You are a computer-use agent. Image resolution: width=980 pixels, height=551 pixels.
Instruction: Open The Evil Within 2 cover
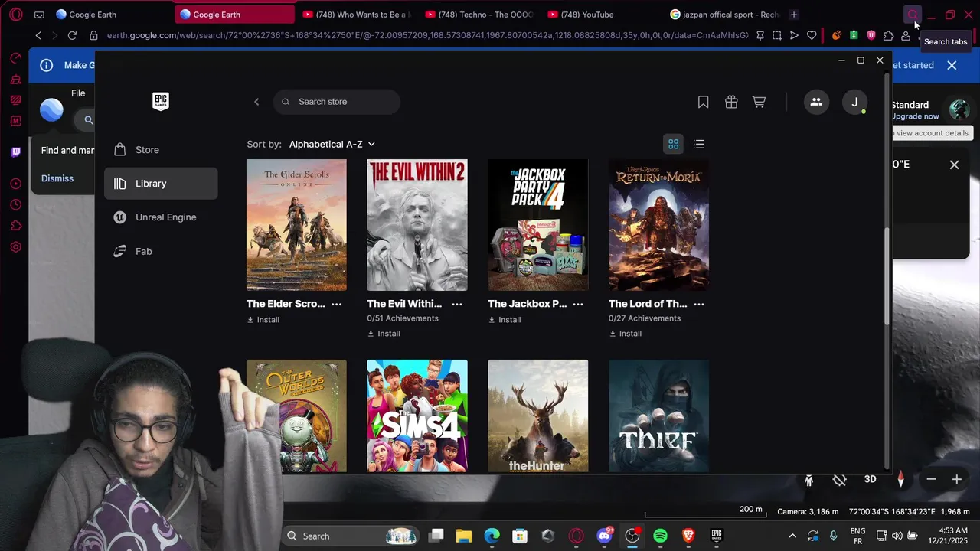tap(417, 225)
